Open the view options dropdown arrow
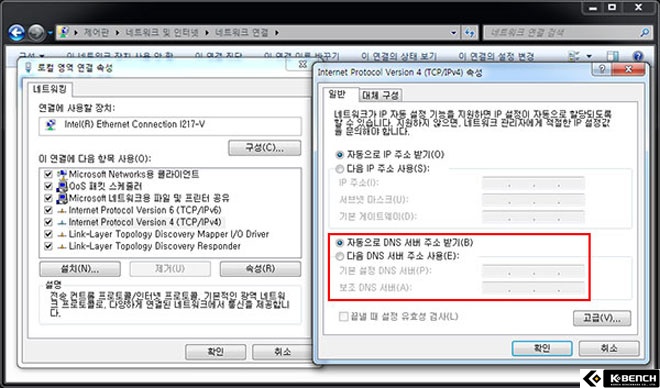 pos(589,56)
